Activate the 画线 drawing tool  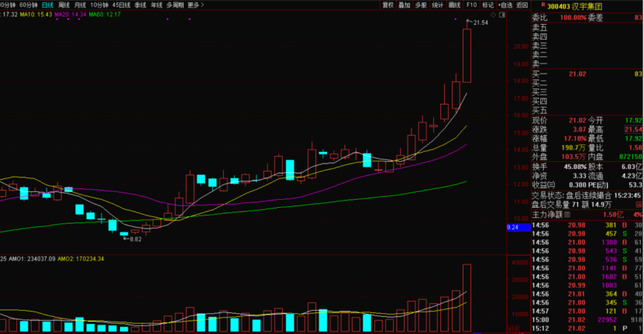click(x=455, y=5)
